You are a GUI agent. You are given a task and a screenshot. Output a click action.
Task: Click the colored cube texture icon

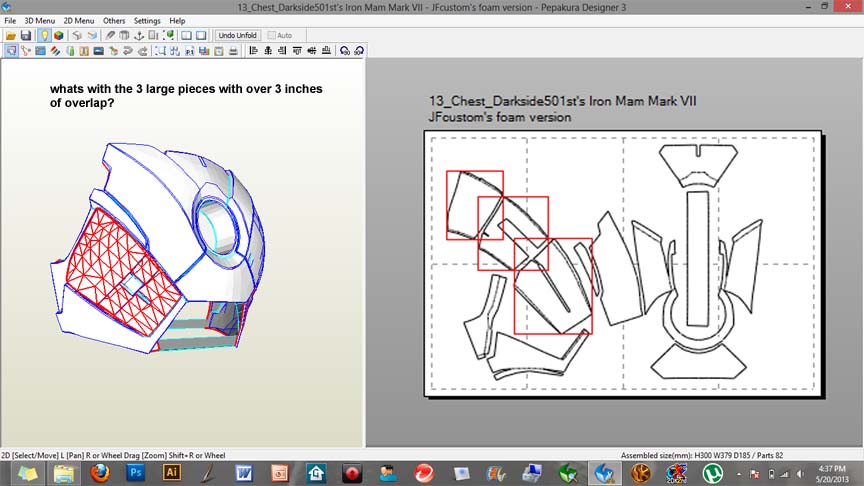(x=58, y=35)
